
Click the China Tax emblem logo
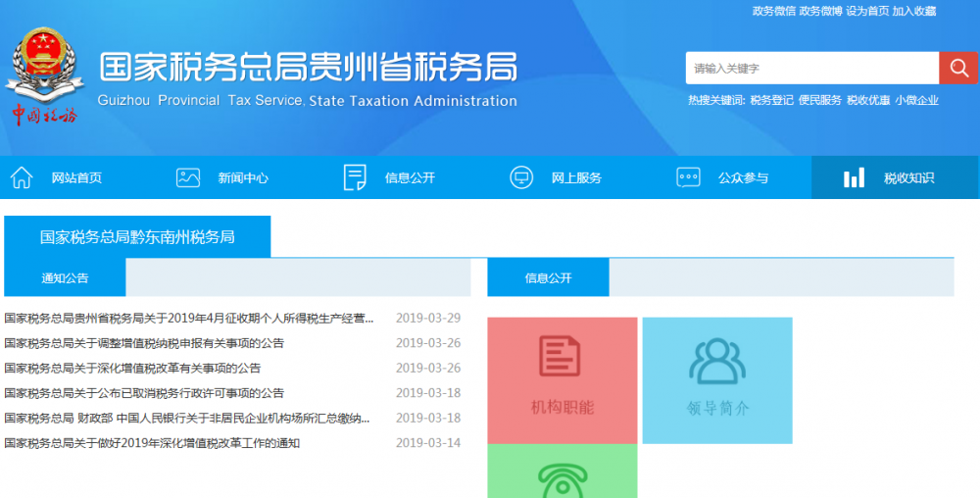(44, 75)
